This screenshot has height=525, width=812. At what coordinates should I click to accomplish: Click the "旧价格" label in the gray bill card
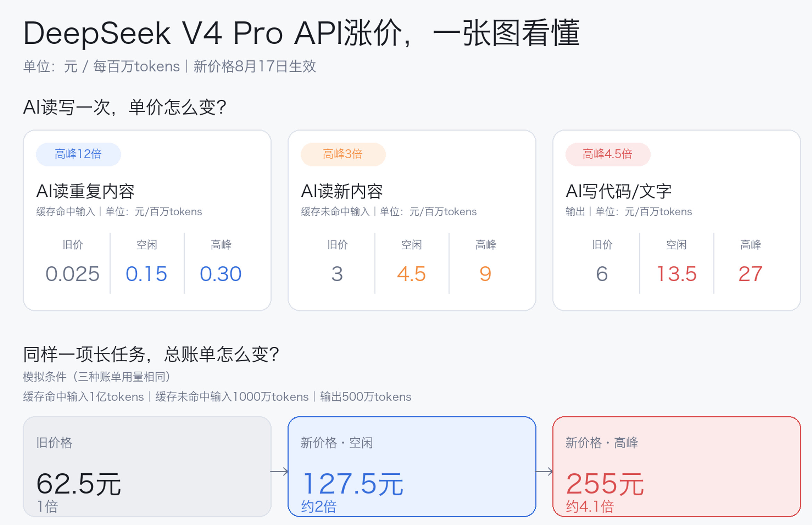pos(54,443)
